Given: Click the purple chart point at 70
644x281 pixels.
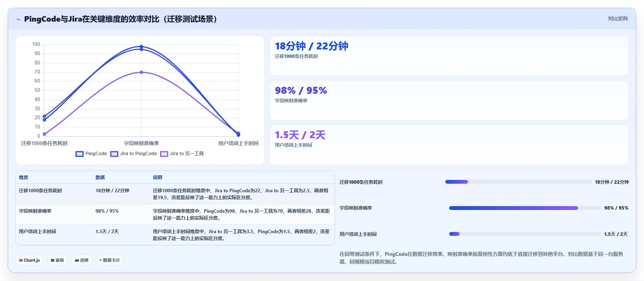Looking at the screenshot, I should point(141,72).
